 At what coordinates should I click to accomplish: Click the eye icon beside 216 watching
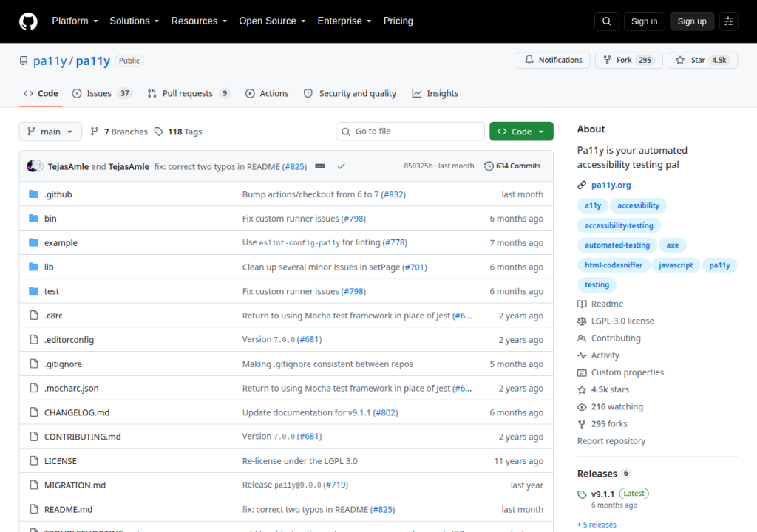582,407
